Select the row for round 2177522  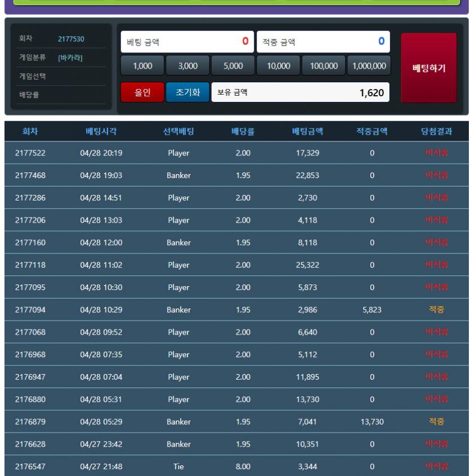[236, 153]
